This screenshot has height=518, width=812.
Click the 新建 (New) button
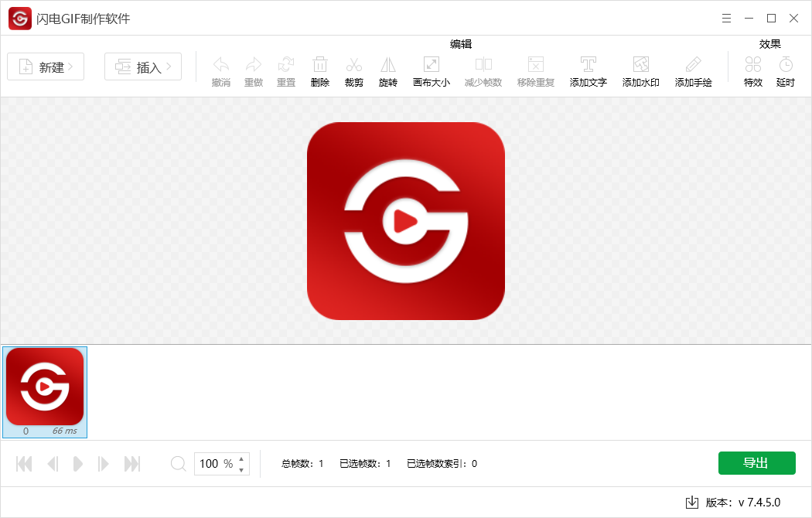coord(46,66)
